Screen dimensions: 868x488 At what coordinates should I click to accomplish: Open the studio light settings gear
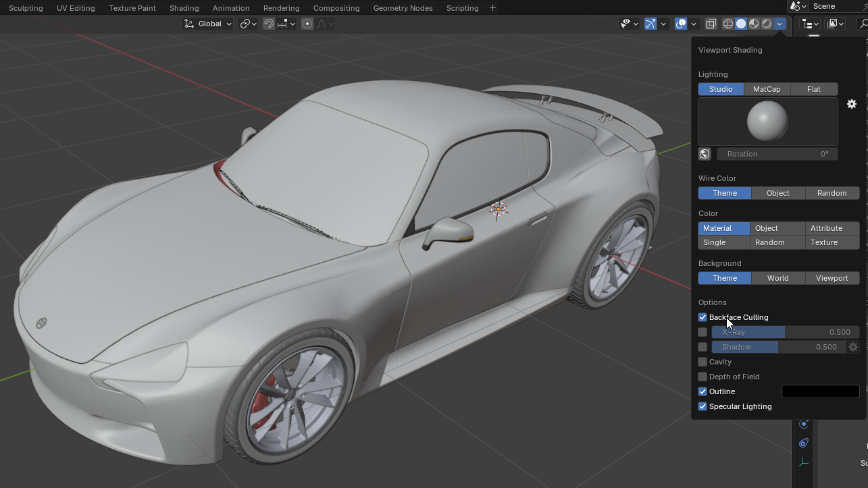pos(852,104)
